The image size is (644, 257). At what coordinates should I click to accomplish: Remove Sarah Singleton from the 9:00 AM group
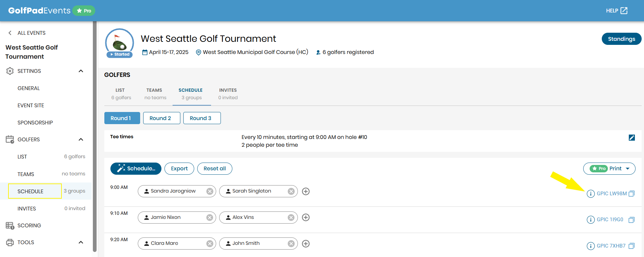point(291,191)
